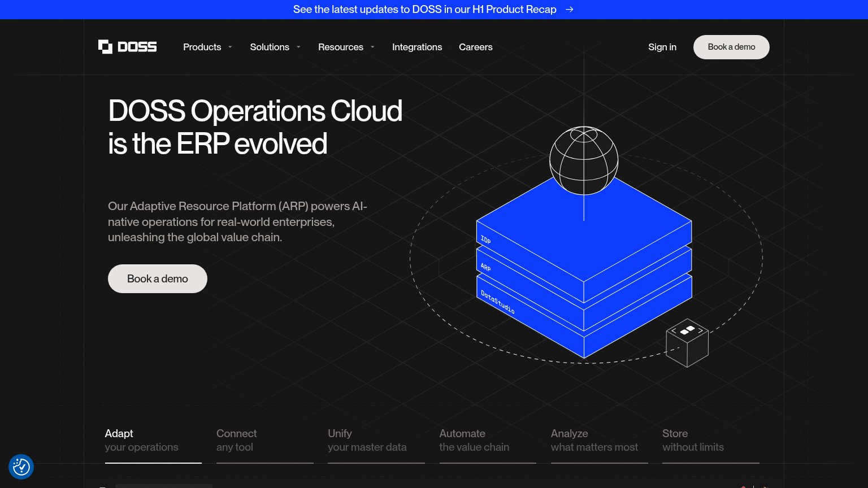Expand the Resources dropdown menu

(x=346, y=47)
